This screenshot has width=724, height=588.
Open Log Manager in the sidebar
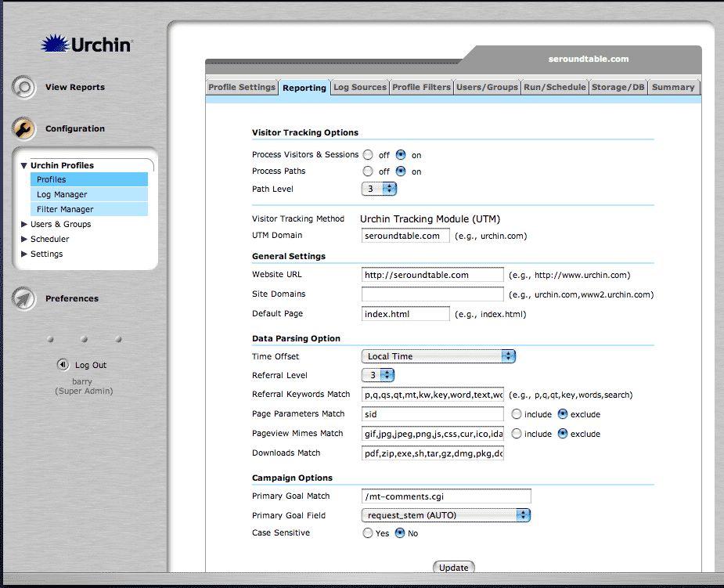pyautogui.click(x=89, y=194)
